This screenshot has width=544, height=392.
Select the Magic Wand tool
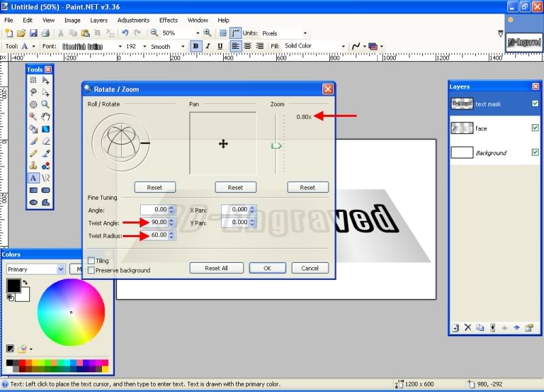(x=33, y=117)
